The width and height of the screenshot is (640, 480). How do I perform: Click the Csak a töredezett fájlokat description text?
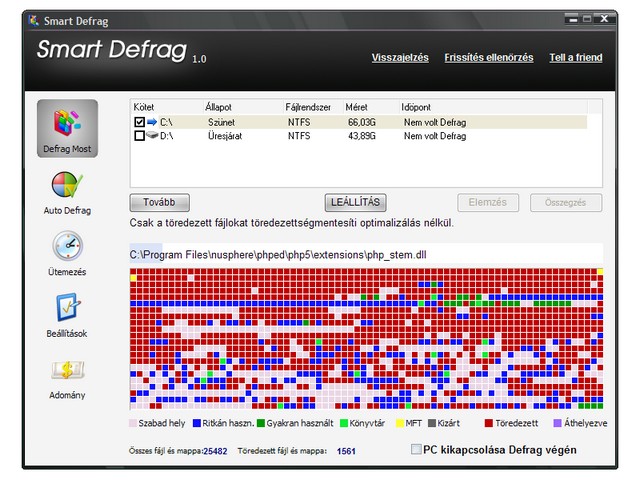point(291,223)
